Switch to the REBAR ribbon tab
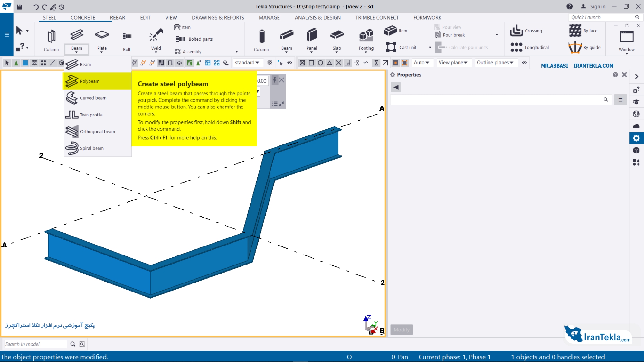The height and width of the screenshot is (362, 644). point(117,18)
